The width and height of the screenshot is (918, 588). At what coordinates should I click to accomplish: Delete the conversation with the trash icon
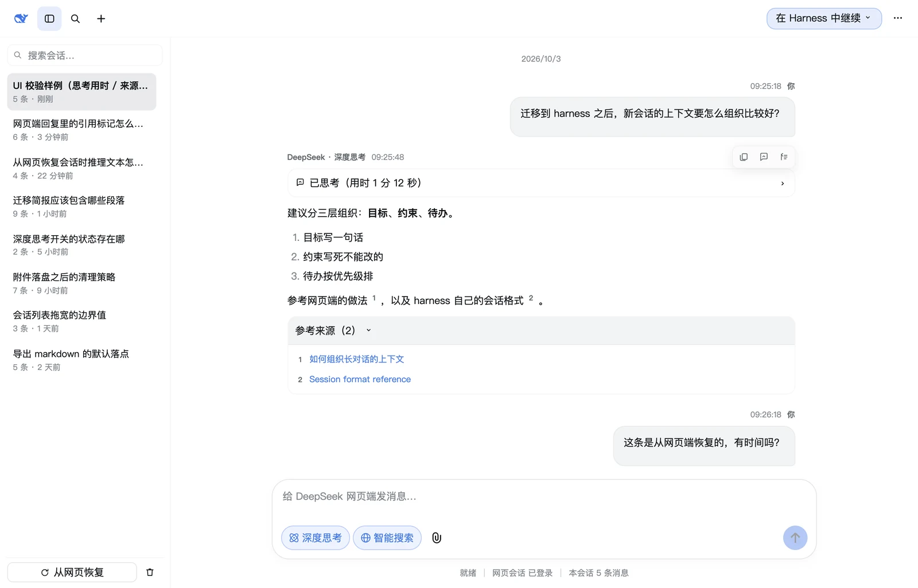pyautogui.click(x=150, y=573)
